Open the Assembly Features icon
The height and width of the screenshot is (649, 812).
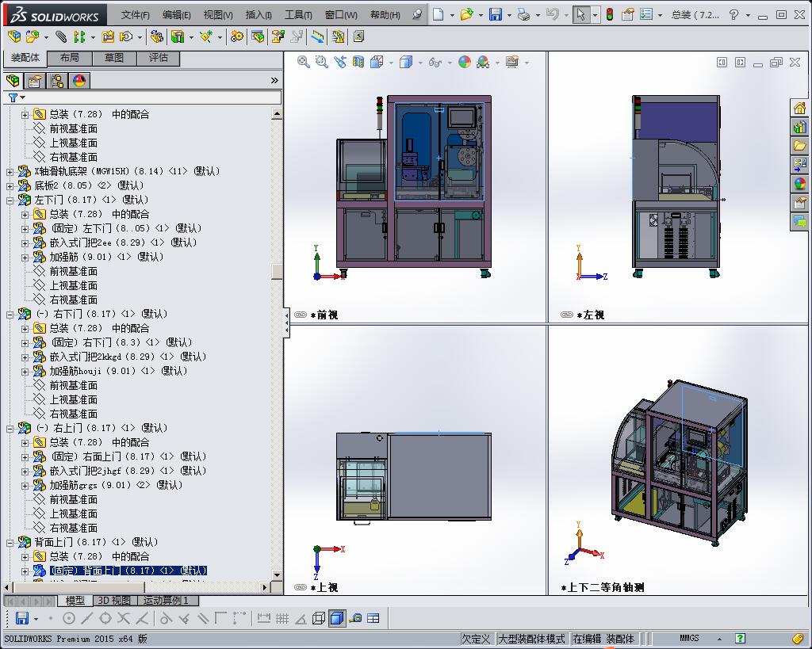pyautogui.click(x=178, y=36)
